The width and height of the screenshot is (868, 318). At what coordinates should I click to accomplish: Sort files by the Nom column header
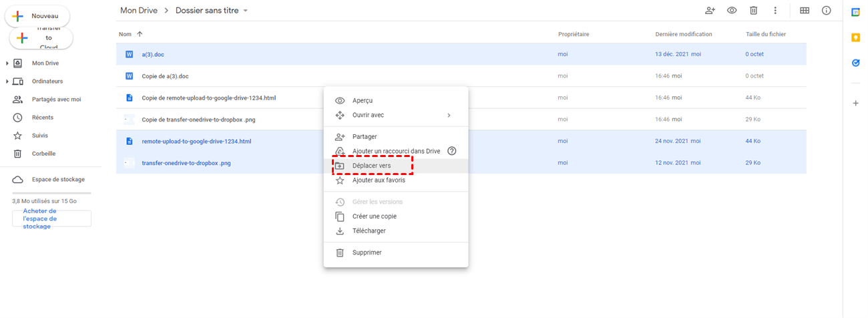(125, 34)
